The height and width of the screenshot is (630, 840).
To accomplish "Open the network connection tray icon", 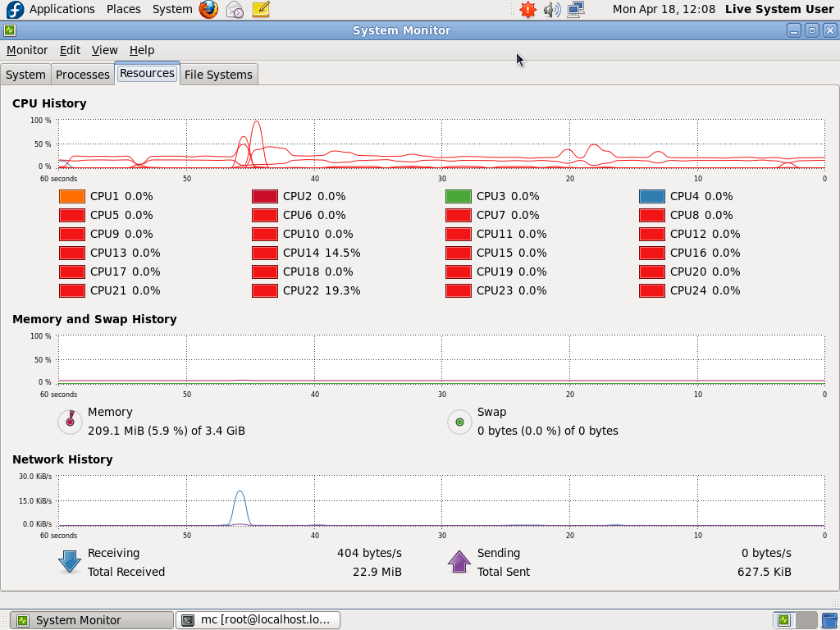I will 576,10.
